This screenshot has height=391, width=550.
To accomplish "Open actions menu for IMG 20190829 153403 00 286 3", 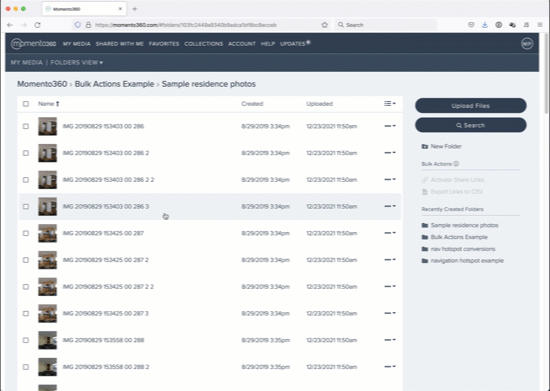I will pyautogui.click(x=390, y=206).
